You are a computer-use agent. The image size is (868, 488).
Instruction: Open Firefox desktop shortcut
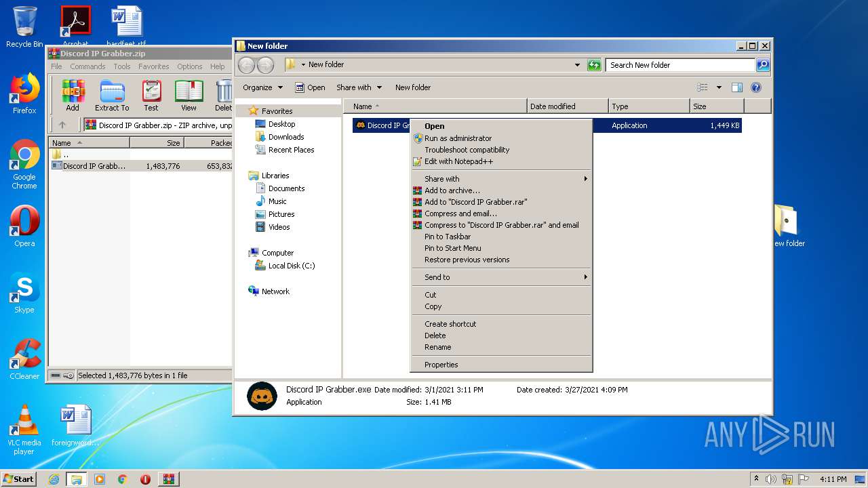click(x=24, y=94)
